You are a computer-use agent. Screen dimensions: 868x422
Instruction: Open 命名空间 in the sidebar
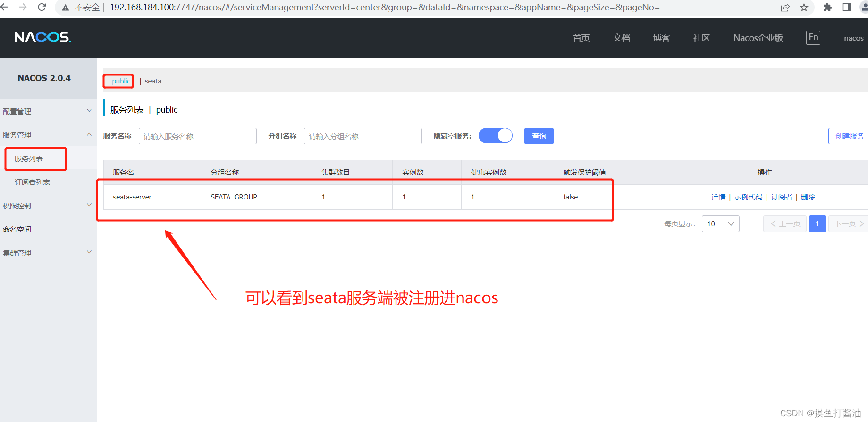[17, 229]
